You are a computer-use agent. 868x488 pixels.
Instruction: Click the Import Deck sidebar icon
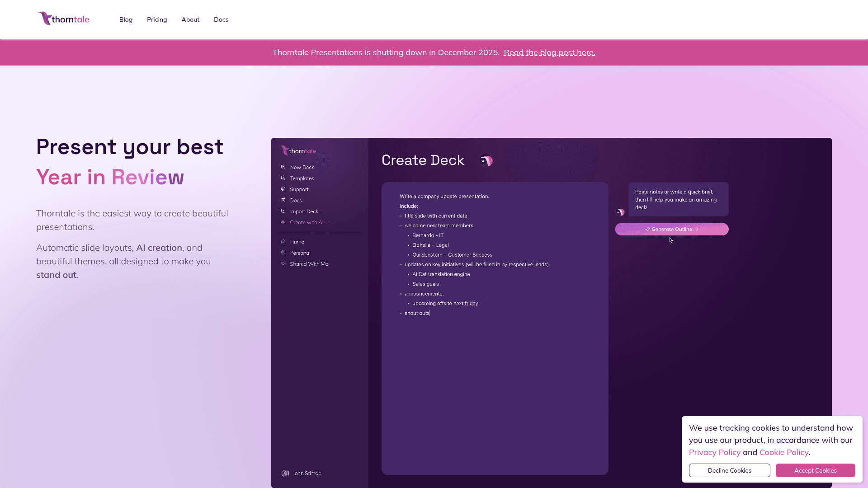click(x=283, y=211)
